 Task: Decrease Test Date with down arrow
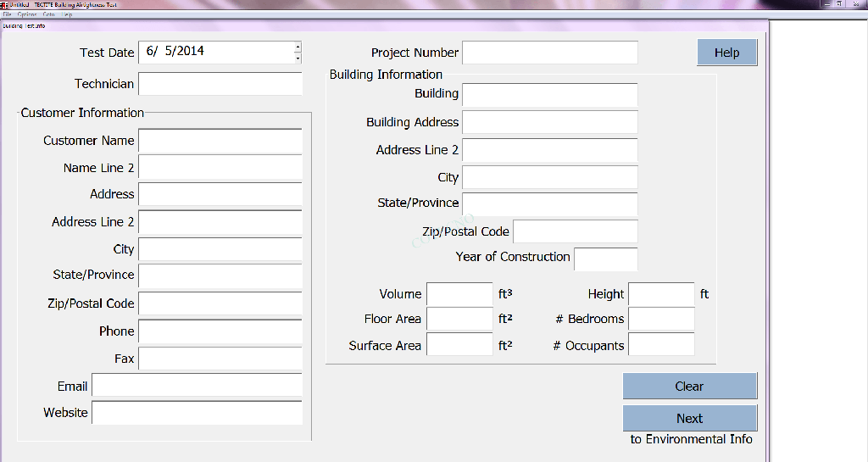[x=298, y=58]
